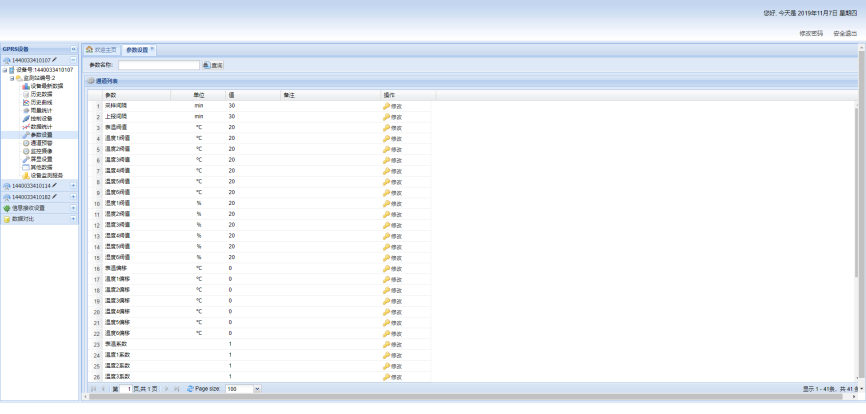Viewport: 866px width, 414px height.
Task: Click the 查询 search button
Action: pyautogui.click(x=213, y=65)
